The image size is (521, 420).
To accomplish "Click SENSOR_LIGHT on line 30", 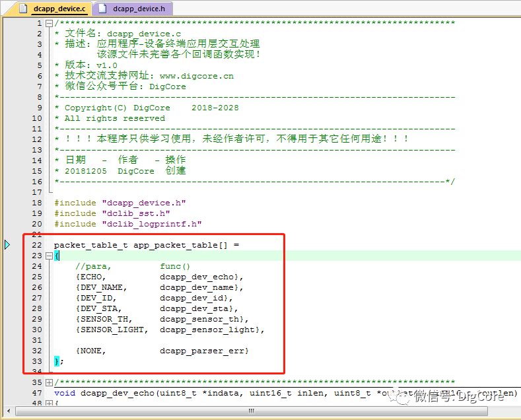I will [112, 330].
